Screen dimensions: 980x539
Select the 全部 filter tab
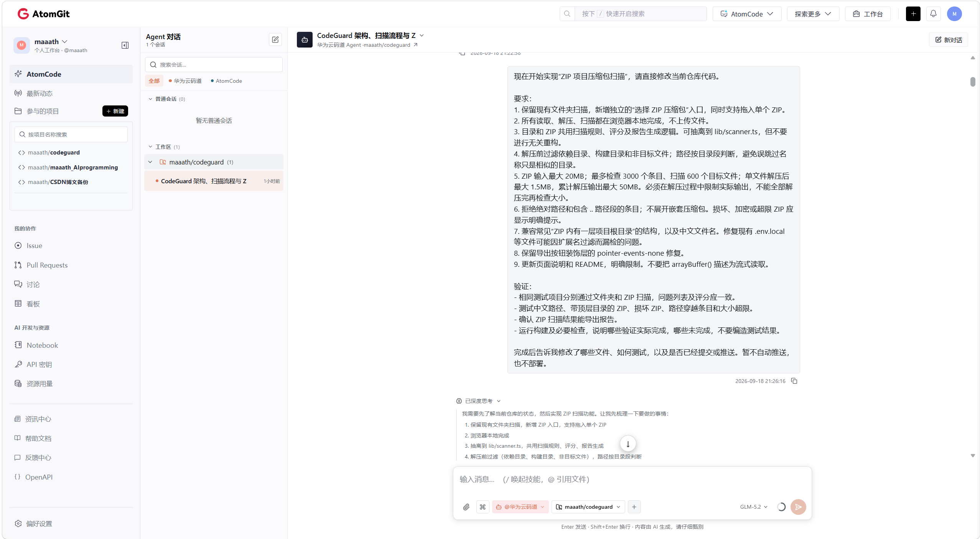[154, 81]
